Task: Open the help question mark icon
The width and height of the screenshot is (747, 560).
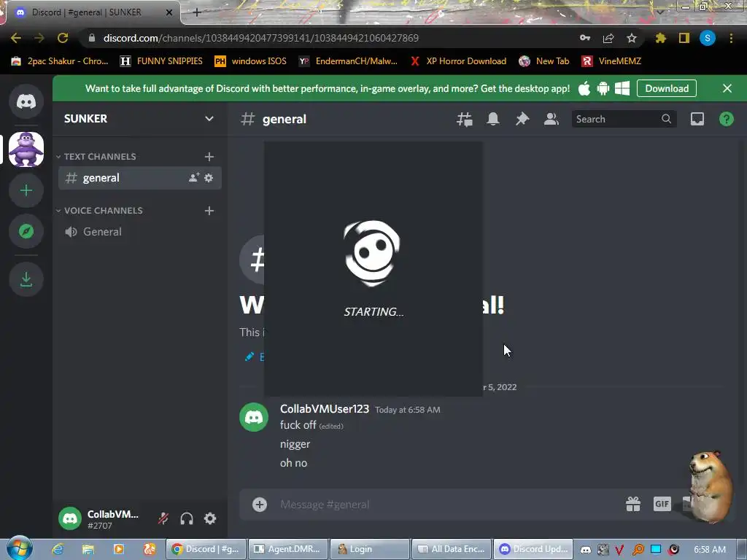Action: coord(727,119)
